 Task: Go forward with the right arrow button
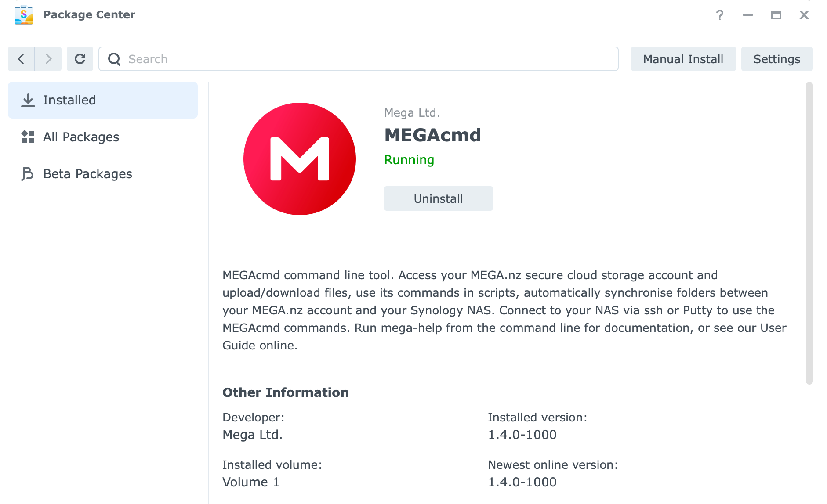click(x=48, y=59)
